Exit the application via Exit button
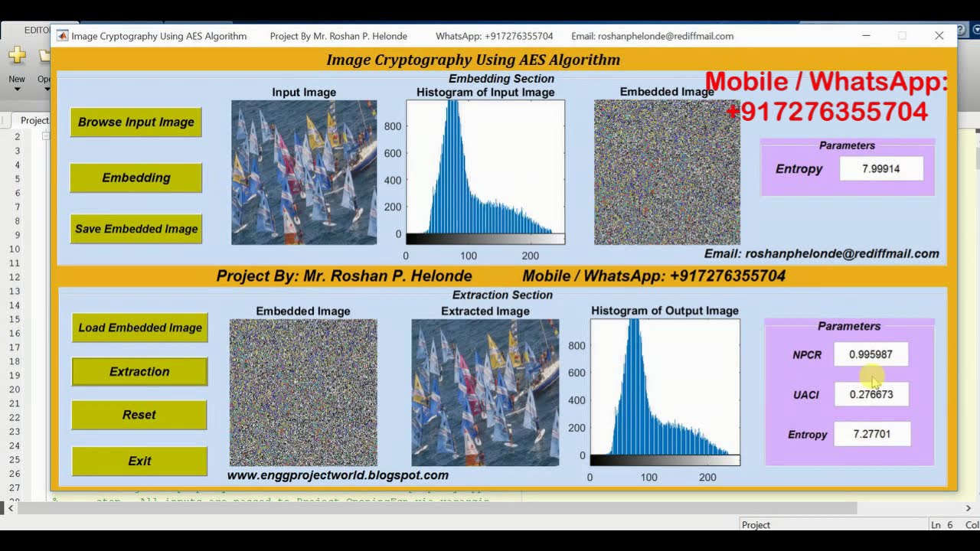The image size is (980, 551). [x=139, y=461]
